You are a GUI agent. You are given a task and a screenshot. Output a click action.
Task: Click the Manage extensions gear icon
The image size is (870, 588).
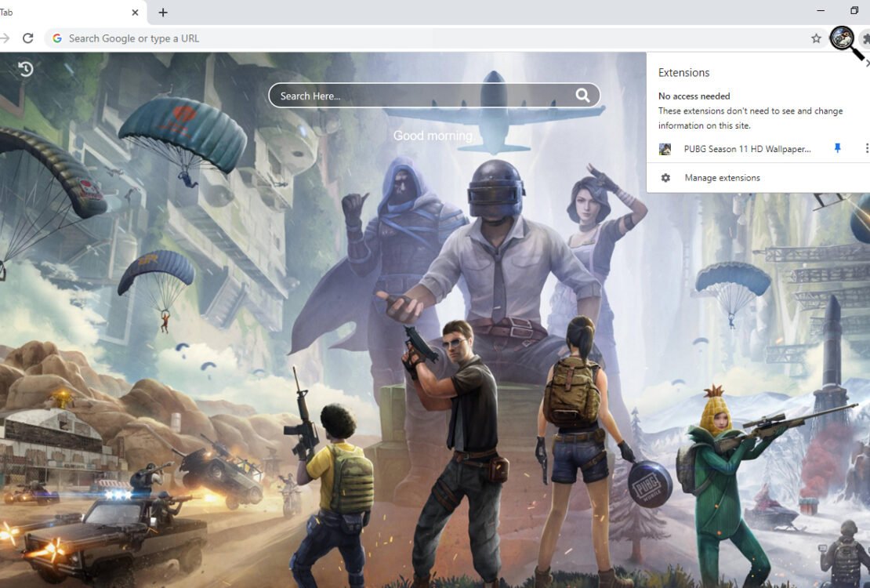coord(665,178)
